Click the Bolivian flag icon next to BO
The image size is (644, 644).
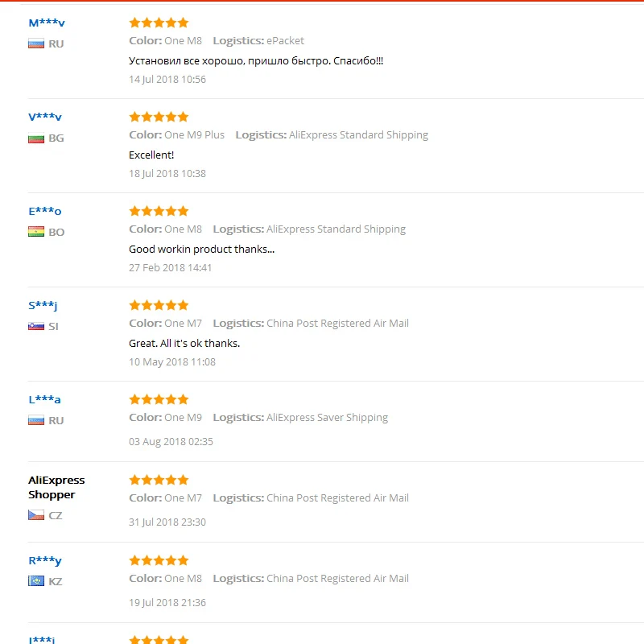pos(36,232)
